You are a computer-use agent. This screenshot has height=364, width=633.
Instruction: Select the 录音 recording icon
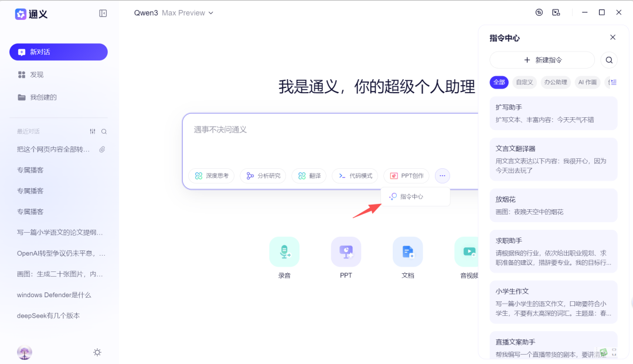coord(284,251)
